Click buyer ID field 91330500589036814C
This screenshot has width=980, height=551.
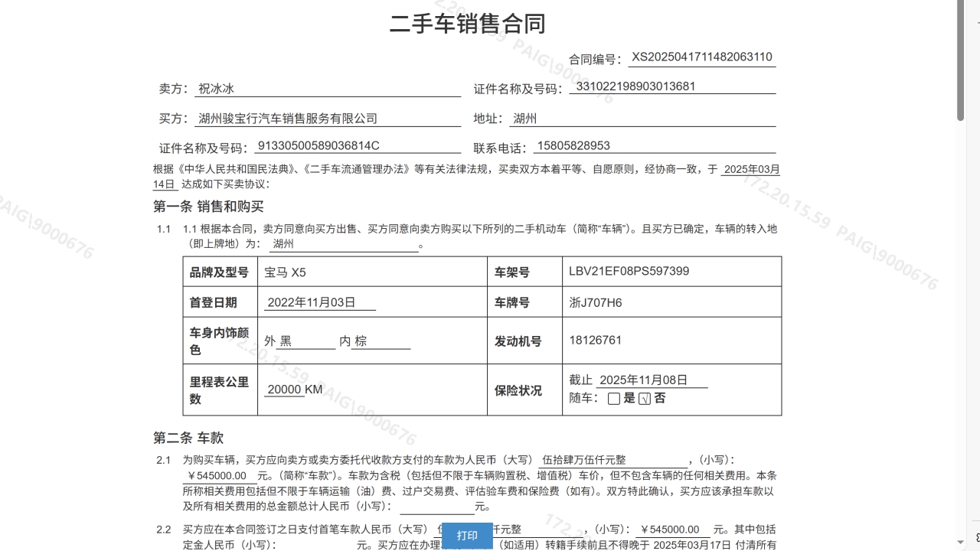pyautogui.click(x=358, y=146)
